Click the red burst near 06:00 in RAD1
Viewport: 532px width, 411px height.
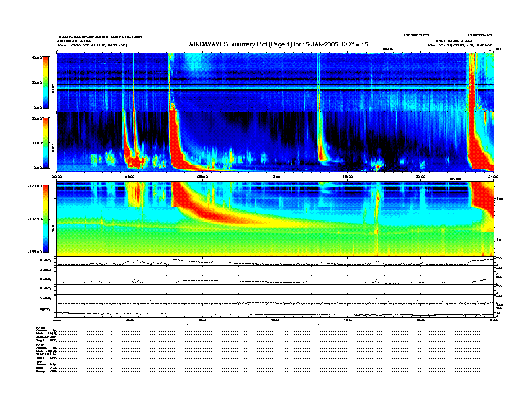pyautogui.click(x=175, y=142)
